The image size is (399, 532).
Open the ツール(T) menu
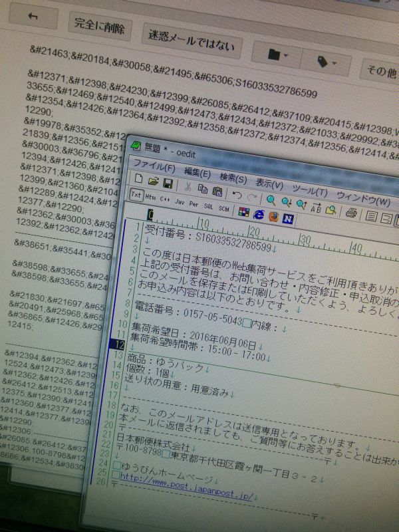309,192
